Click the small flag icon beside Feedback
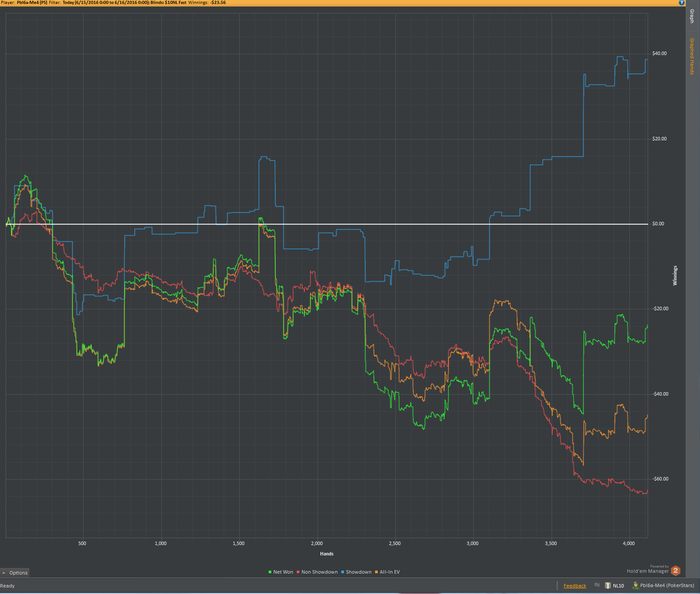This screenshot has width=700, height=594. 596,585
